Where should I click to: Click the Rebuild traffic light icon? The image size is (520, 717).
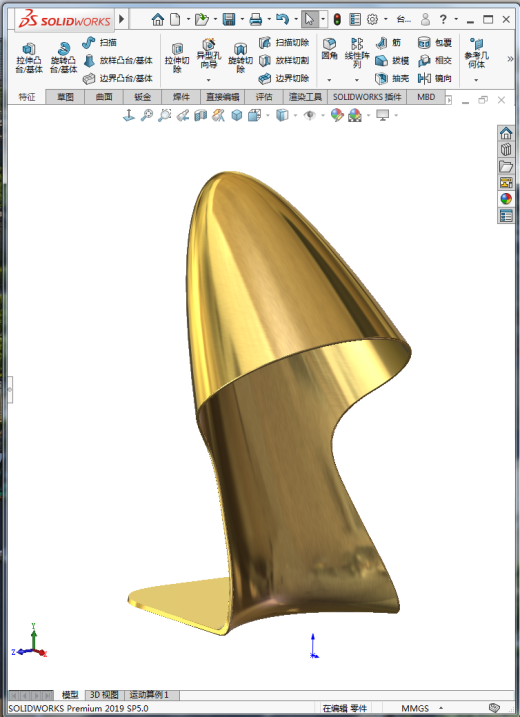click(x=337, y=19)
